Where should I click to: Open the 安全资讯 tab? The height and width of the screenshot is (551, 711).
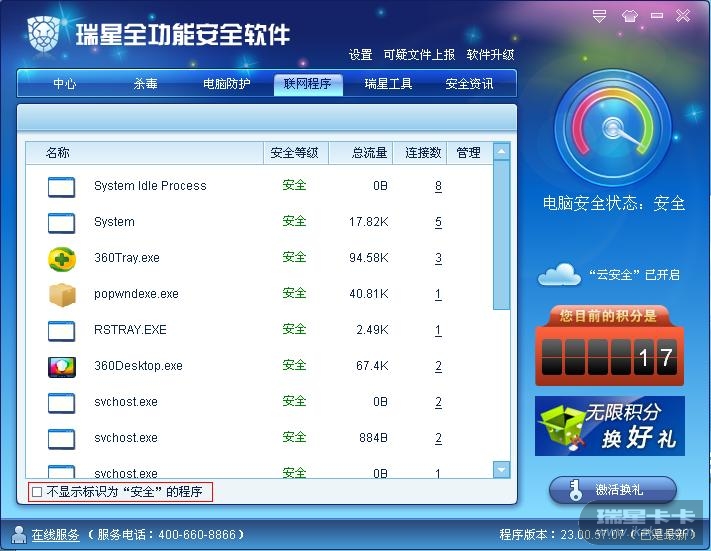point(469,84)
